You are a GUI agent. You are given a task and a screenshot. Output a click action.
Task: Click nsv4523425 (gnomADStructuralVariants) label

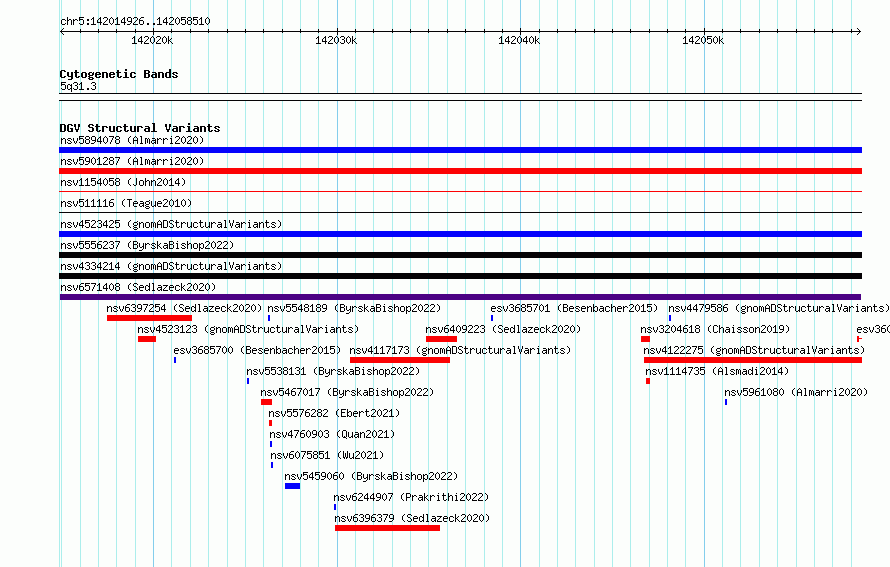pos(171,224)
